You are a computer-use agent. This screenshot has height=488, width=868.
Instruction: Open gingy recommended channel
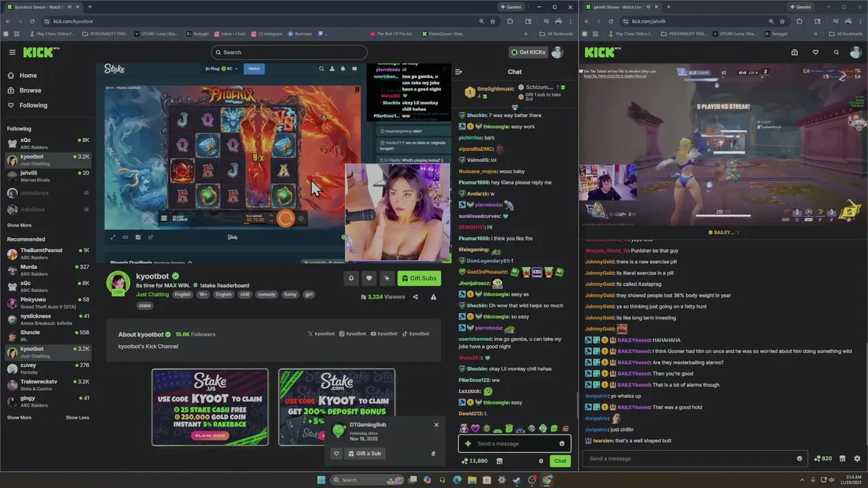tap(47, 401)
